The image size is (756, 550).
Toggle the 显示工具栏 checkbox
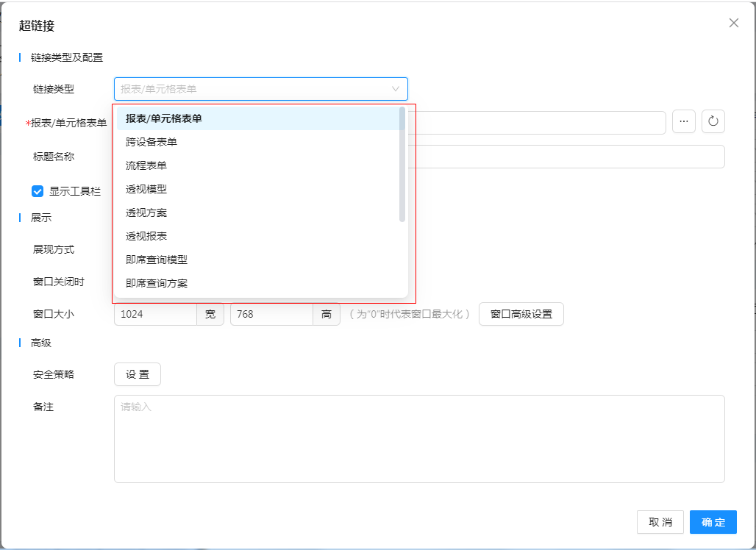point(38,191)
